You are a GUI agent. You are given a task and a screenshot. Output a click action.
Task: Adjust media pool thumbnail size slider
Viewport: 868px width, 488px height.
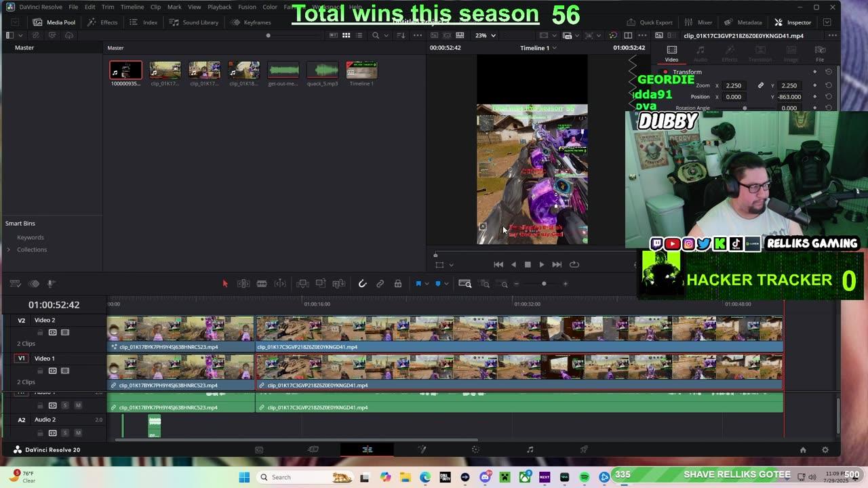point(269,35)
